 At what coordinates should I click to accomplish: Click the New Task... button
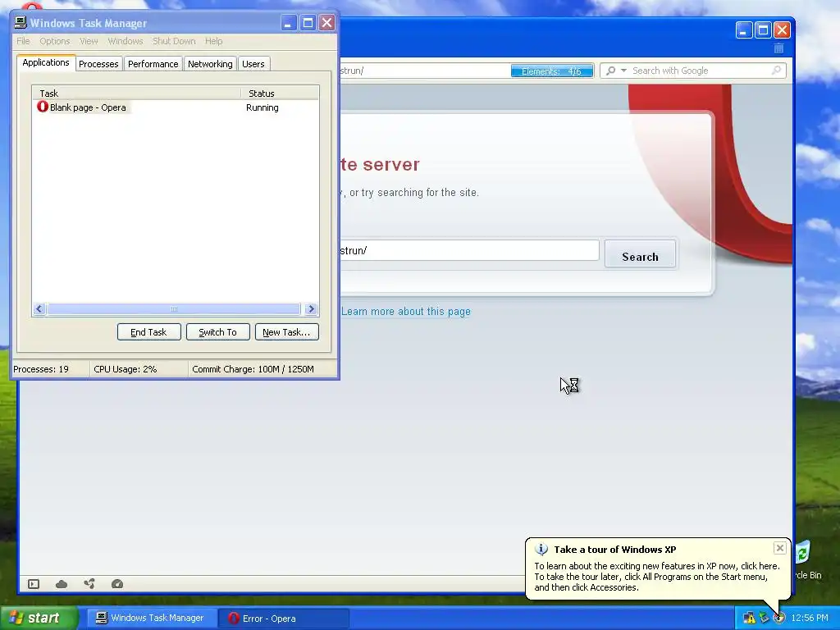coord(286,332)
